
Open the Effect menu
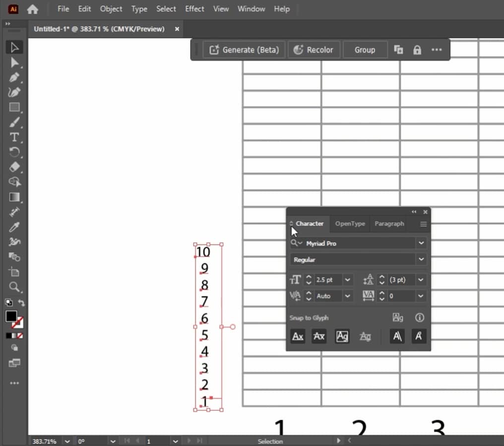click(x=194, y=9)
